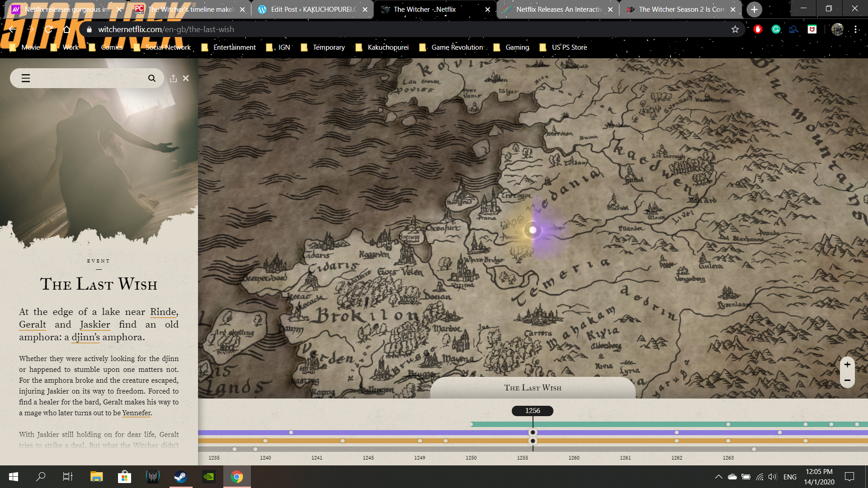Click the Yennefer link in the description
This screenshot has width=868, height=488.
tap(136, 413)
